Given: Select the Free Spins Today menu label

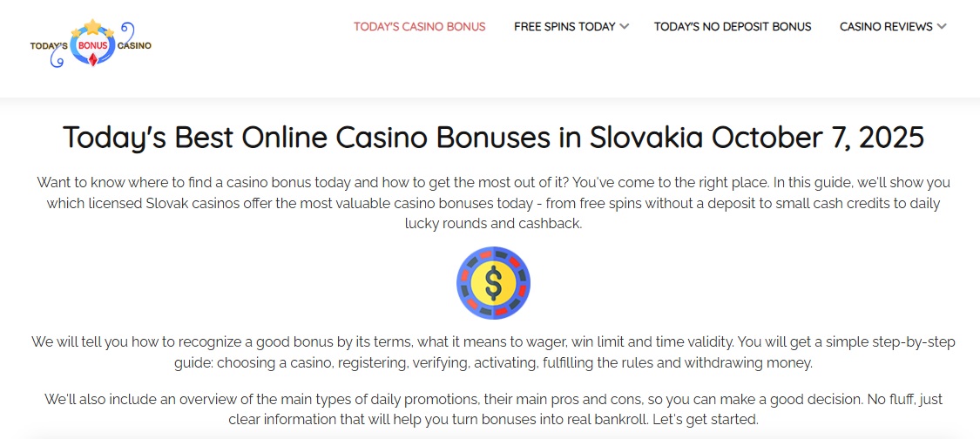Looking at the screenshot, I should [564, 27].
